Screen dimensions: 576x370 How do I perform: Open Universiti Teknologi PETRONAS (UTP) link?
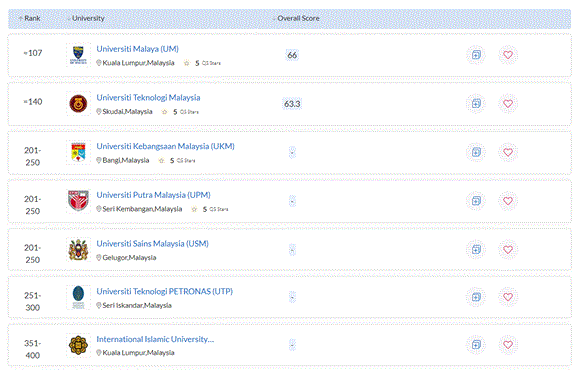[x=165, y=291]
